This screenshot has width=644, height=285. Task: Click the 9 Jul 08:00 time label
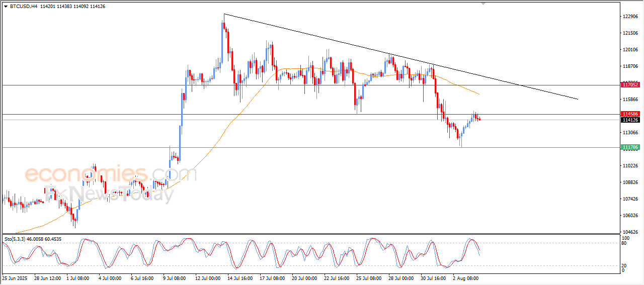pyautogui.click(x=176, y=277)
